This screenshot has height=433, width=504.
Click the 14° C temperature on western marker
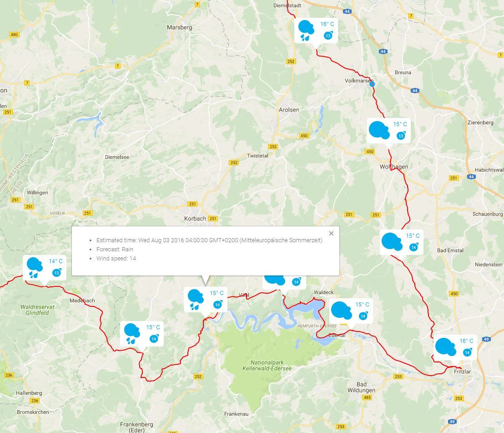click(55, 261)
